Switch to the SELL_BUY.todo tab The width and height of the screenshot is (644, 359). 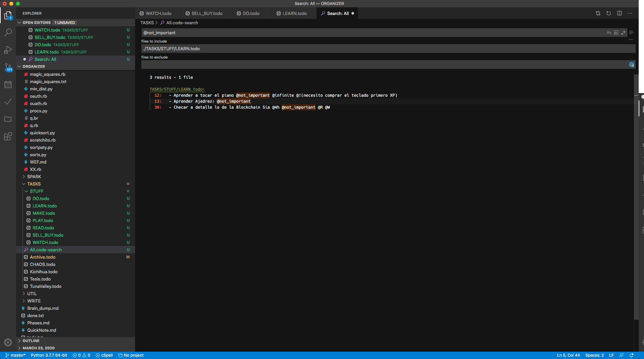207,13
